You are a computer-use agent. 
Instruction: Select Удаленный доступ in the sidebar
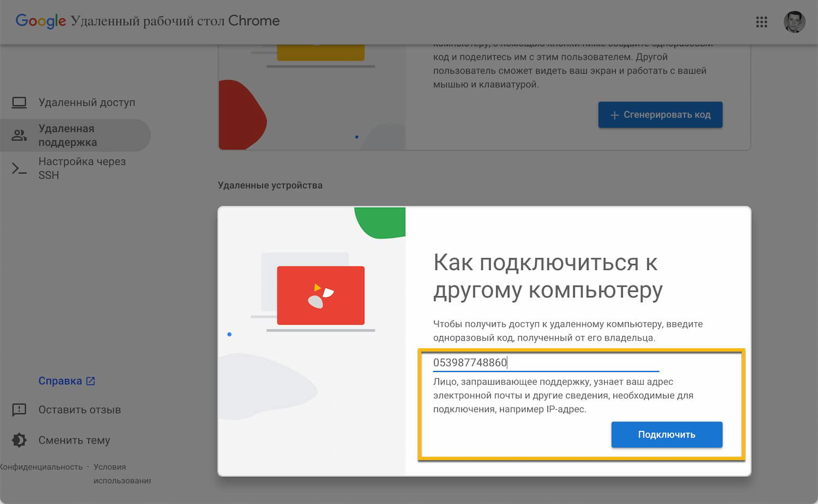pos(87,101)
